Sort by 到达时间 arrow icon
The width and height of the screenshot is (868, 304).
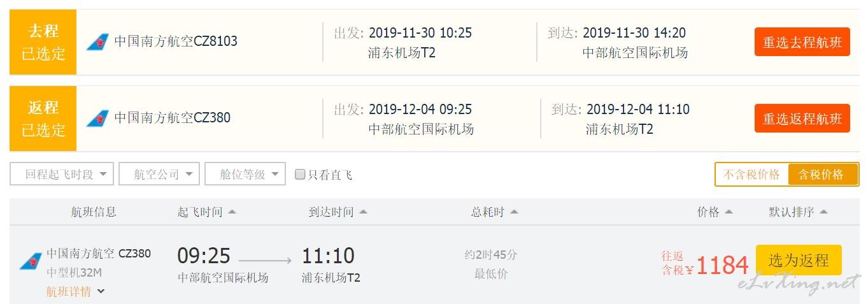(x=363, y=212)
